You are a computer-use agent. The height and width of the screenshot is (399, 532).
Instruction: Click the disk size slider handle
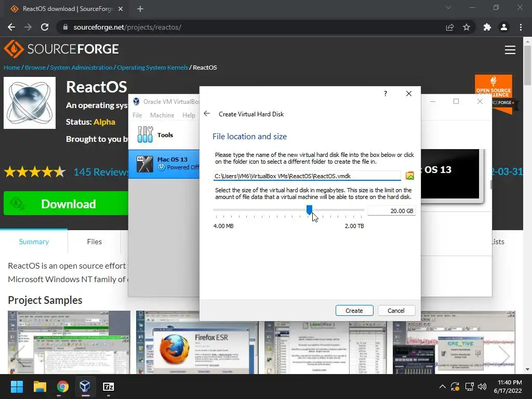[x=309, y=210]
